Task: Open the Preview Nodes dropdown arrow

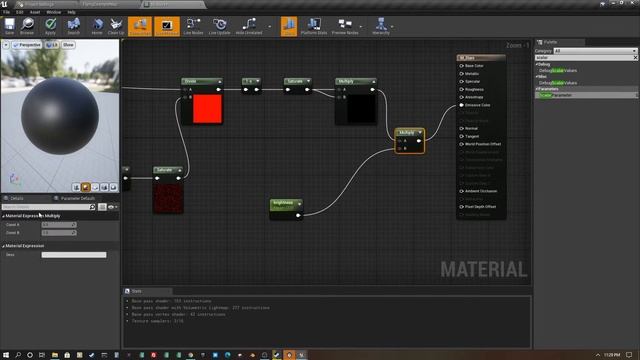Action: pyautogui.click(x=361, y=27)
